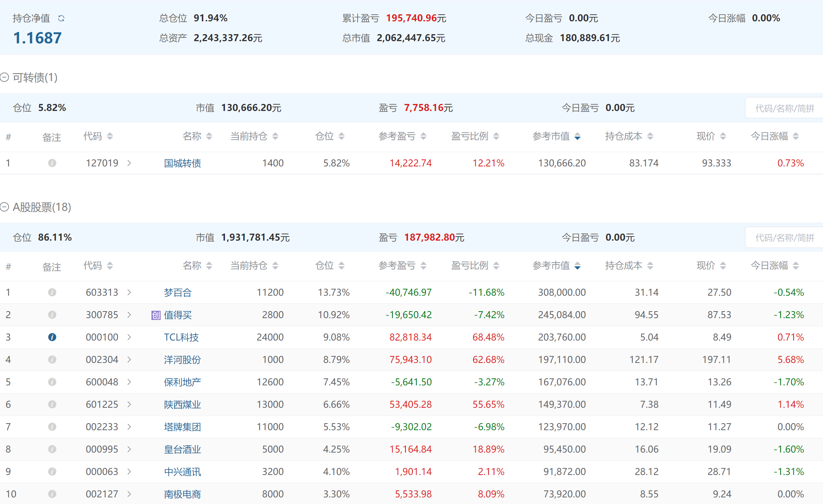Collapse the 可转债(1) section
The height and width of the screenshot is (504, 823).
(x=4, y=78)
